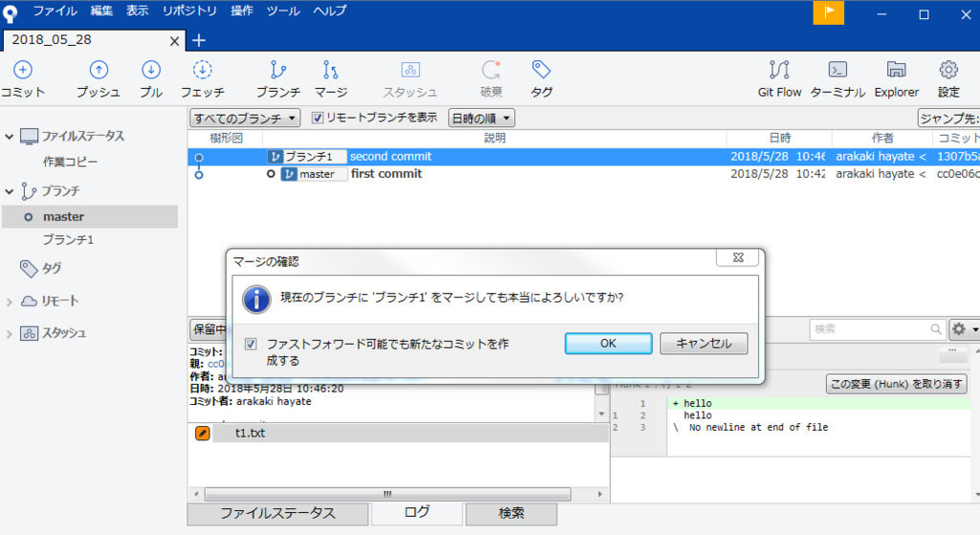This screenshot has height=535, width=980.
Task: Open the すべてのブランチ dropdown
Action: click(245, 118)
